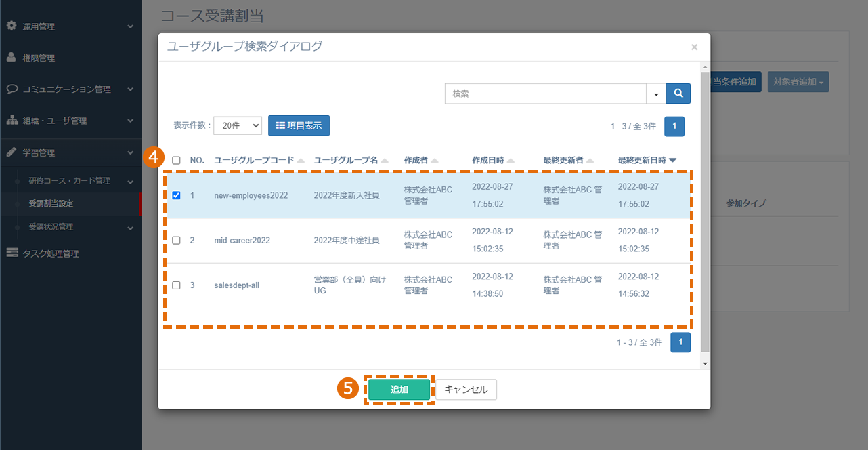The width and height of the screenshot is (868, 450).
Task: Click the NO. column header
Action: click(x=197, y=161)
